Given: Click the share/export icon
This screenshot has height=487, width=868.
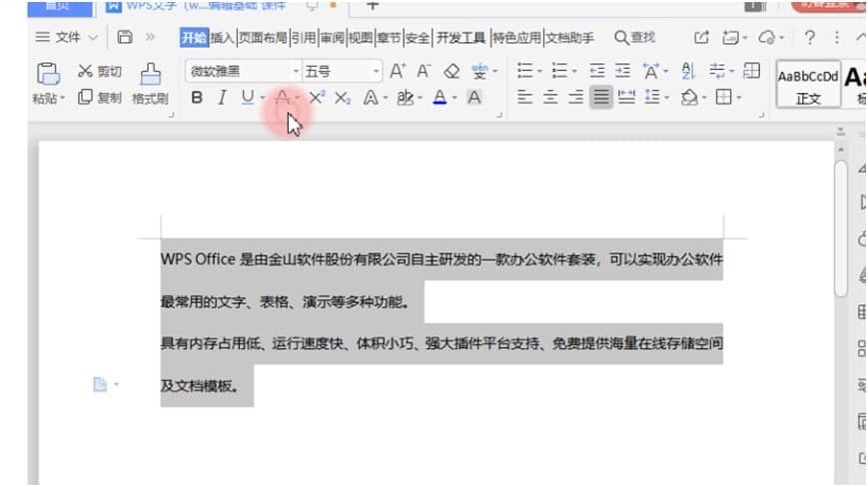Looking at the screenshot, I should tap(701, 38).
